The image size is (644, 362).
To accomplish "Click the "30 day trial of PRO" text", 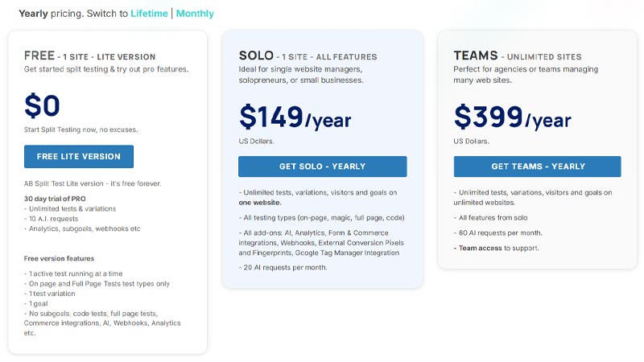I will pyautogui.click(x=55, y=198).
